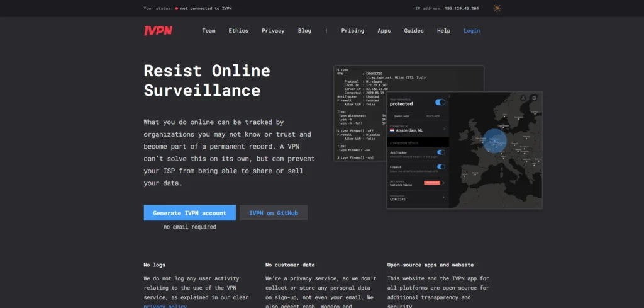Expand the Network Name row chevron
The image size is (644, 308).
click(x=443, y=183)
